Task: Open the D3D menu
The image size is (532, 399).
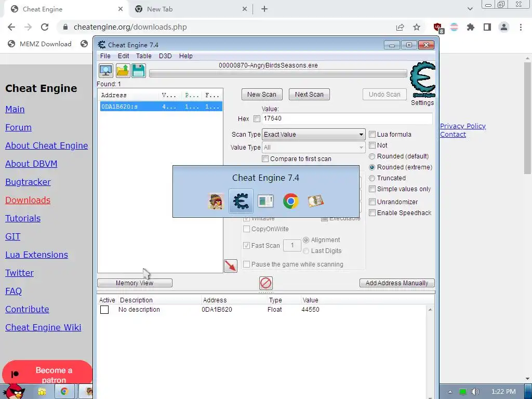Action: [x=165, y=56]
